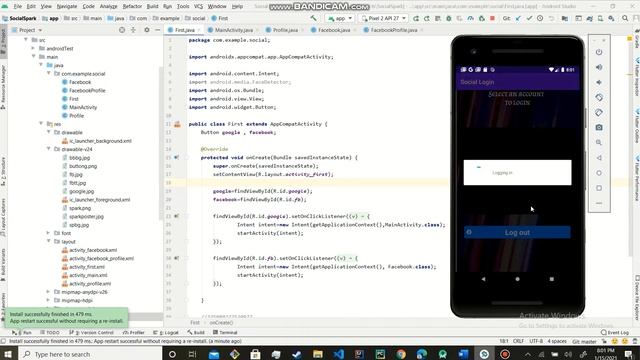
Task: Expand the mipmap-anydpi-v26 folder
Action: (49, 292)
